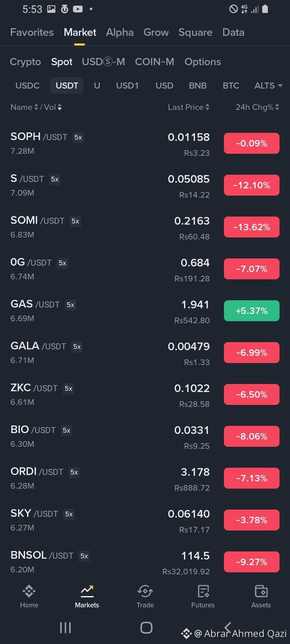The height and width of the screenshot is (644, 290).
Task: Tap the Android home button
Action: (x=146, y=627)
